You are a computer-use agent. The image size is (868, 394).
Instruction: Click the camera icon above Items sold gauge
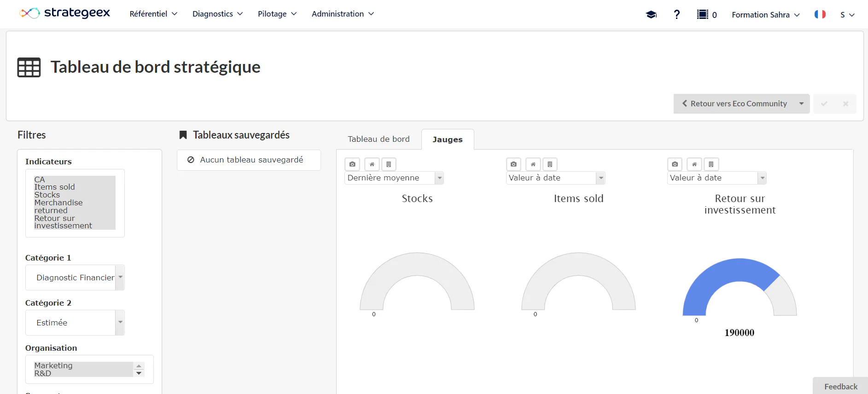point(514,164)
